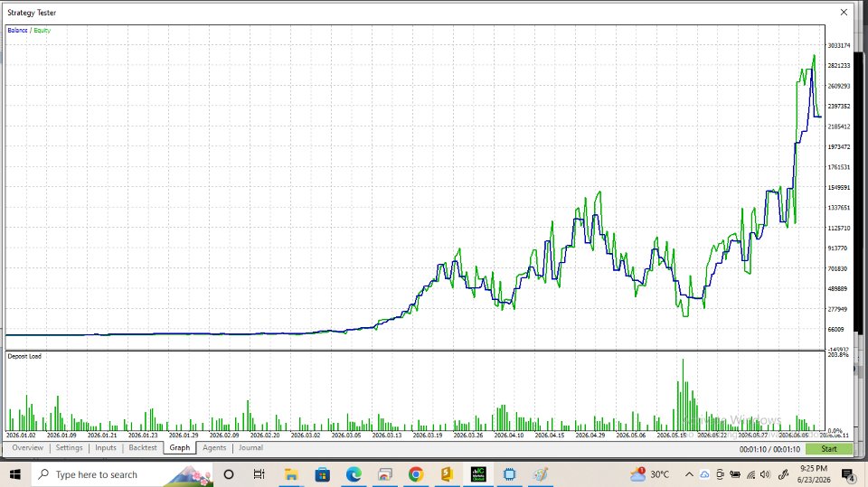The height and width of the screenshot is (487, 868).
Task: Click the Balance legend label
Action: coord(17,31)
